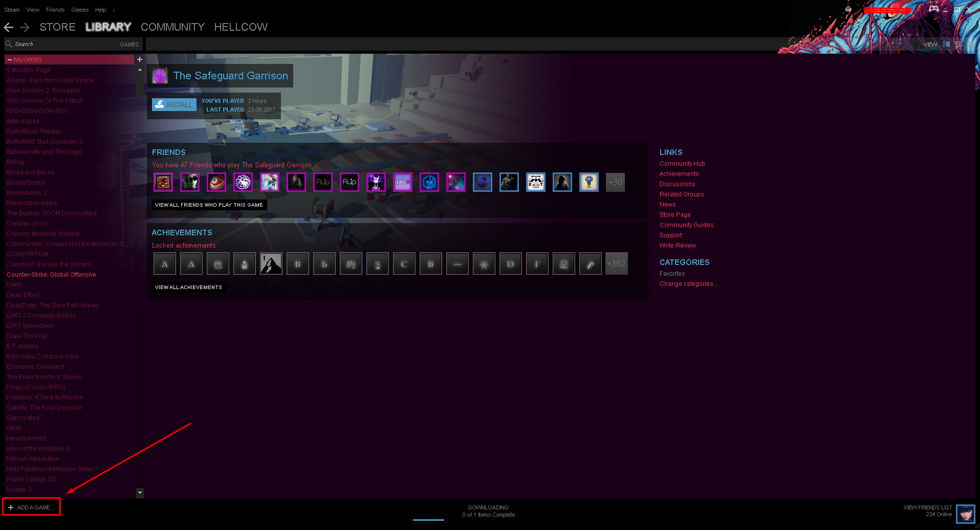This screenshot has width=980, height=530.
Task: Open the News link
Action: point(667,205)
